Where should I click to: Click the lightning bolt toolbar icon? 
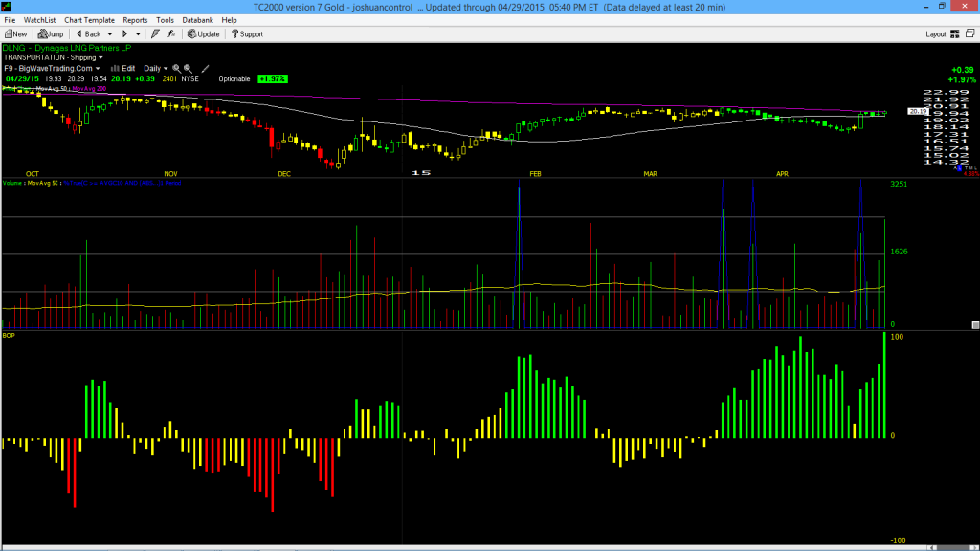tap(155, 34)
